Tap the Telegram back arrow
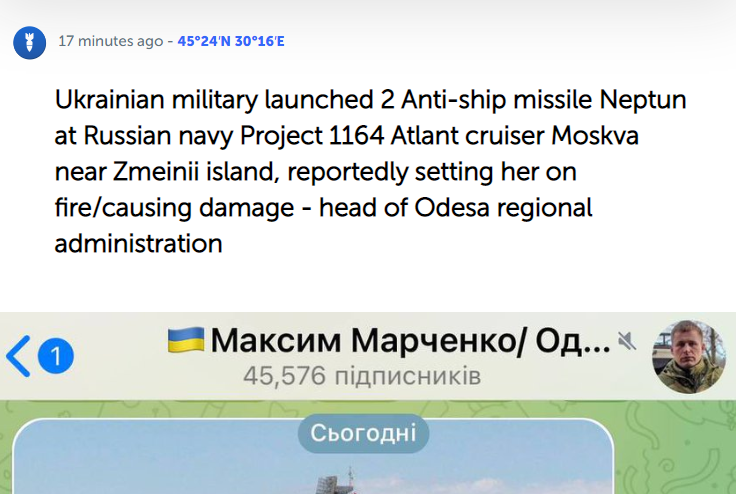 18,355
